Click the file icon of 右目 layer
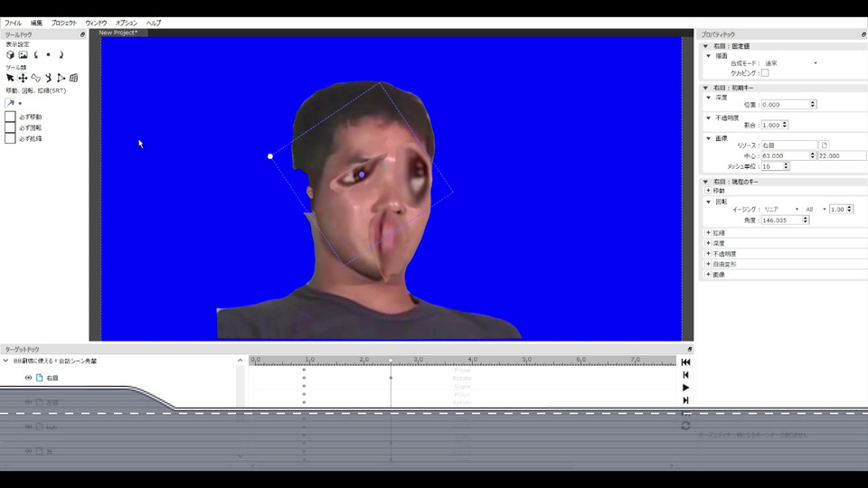Image resolution: width=868 pixels, height=488 pixels. 39,378
